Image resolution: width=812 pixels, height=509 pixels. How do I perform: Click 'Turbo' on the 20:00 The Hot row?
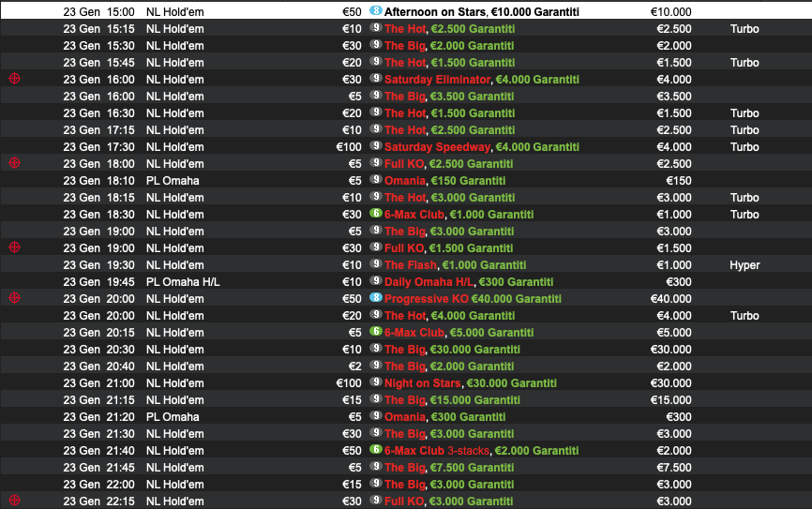click(744, 316)
